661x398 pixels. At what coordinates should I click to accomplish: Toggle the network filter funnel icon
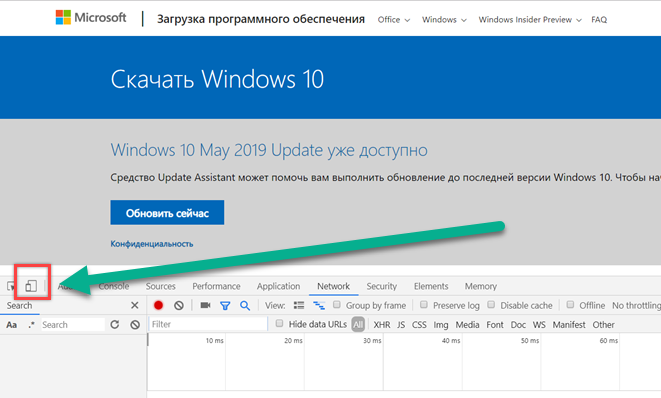[225, 306]
